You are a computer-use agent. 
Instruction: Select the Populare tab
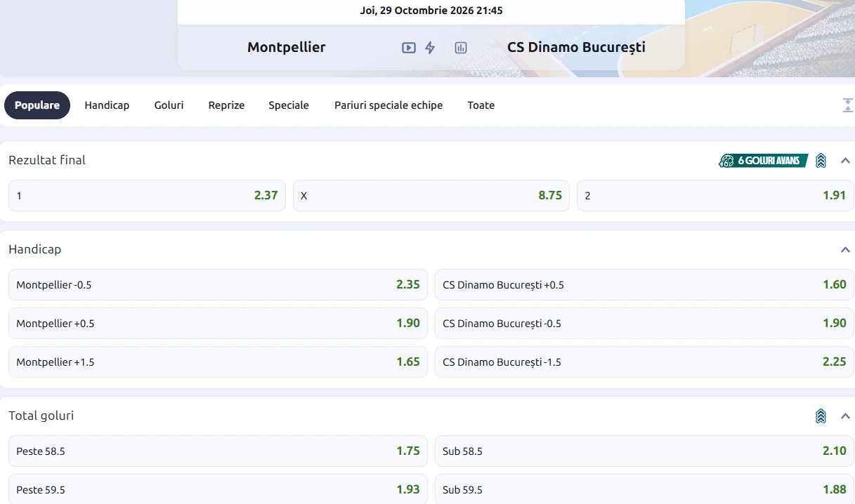(x=37, y=105)
